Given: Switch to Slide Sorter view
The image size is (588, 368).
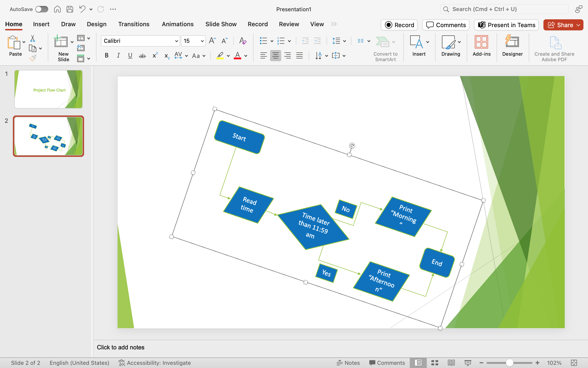Looking at the screenshot, I should (435, 363).
